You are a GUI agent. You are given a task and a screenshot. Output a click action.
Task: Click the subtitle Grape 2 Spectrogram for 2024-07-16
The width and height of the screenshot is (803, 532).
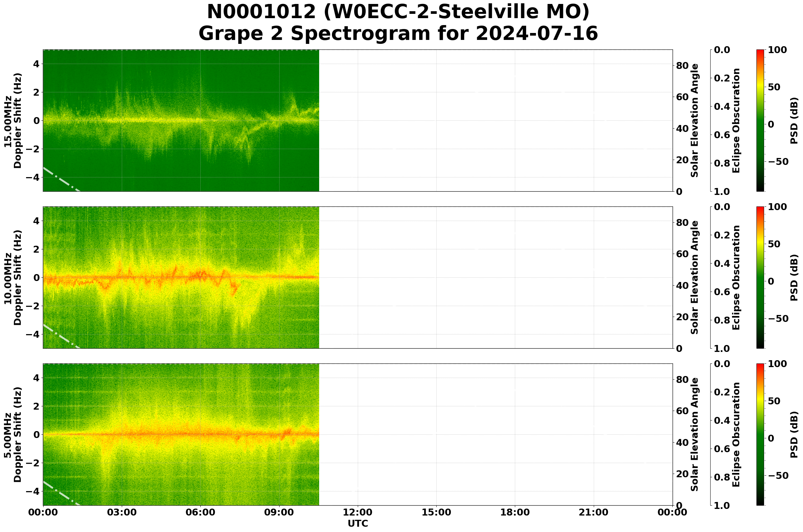point(398,34)
